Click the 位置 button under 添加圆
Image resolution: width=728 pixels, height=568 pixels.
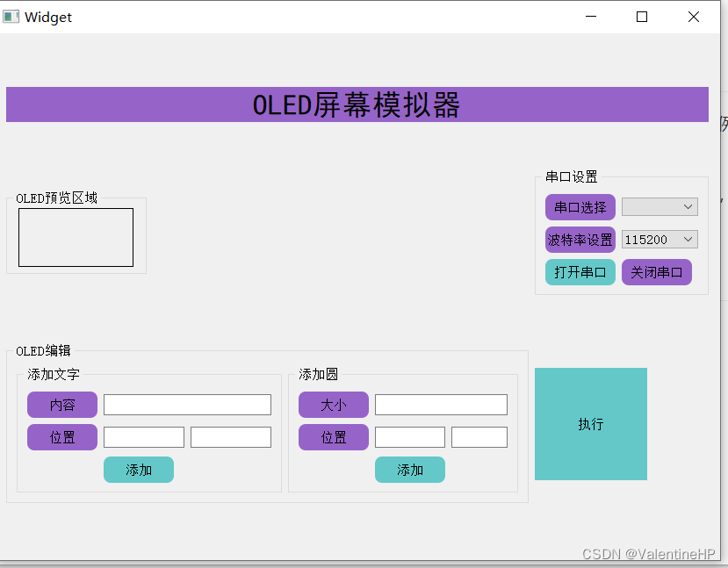[x=333, y=436]
